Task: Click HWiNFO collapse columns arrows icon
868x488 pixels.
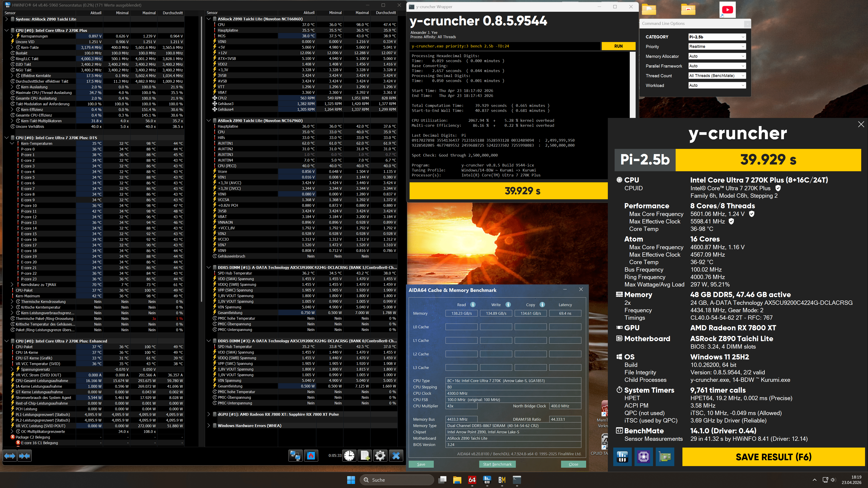Action: point(24,456)
